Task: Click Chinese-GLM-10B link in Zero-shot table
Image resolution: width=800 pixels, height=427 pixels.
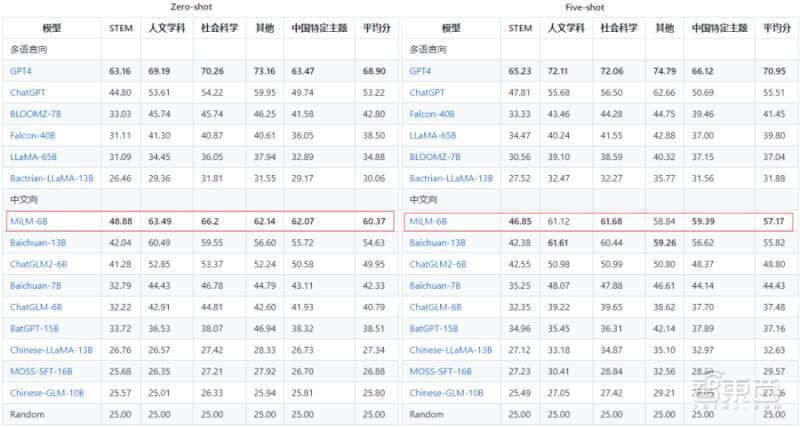Action: (x=47, y=393)
